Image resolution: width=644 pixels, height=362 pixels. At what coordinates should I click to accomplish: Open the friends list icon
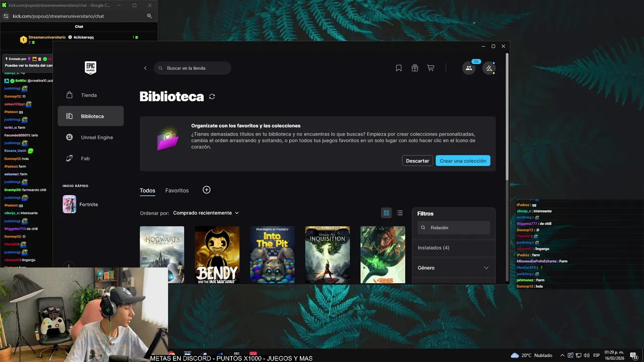pos(469,68)
